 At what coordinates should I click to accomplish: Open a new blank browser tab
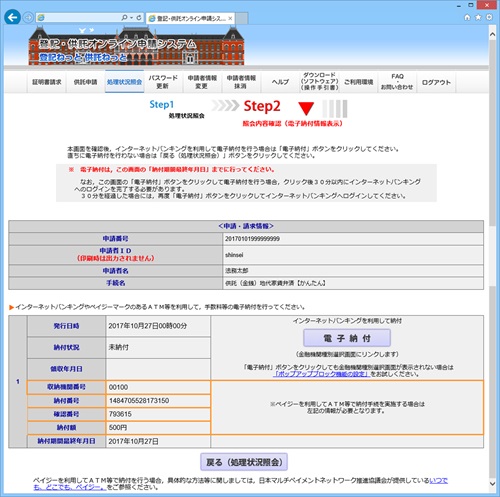pyautogui.click(x=242, y=18)
